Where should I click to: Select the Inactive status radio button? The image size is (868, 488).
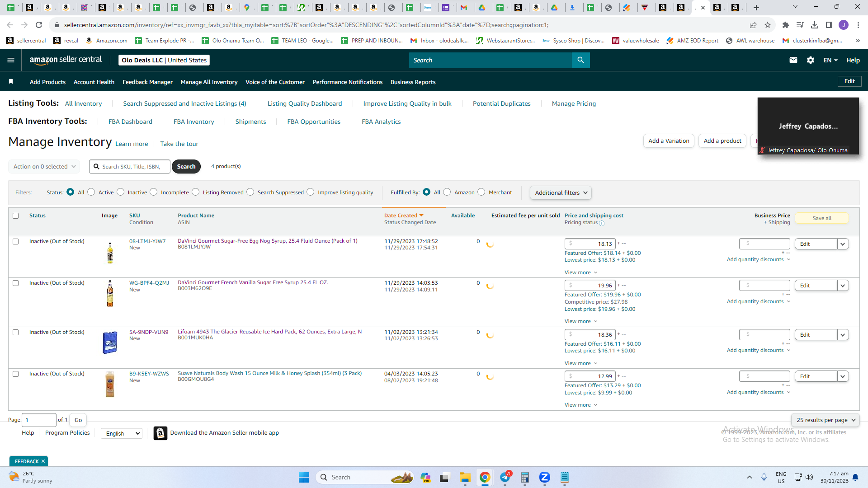[x=121, y=192]
